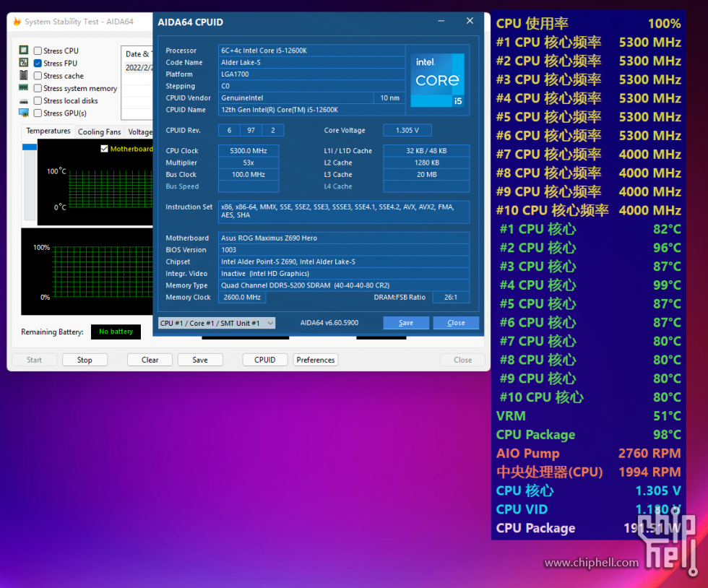Click the Clear button in Stability Test
708x588 pixels.
(x=150, y=360)
